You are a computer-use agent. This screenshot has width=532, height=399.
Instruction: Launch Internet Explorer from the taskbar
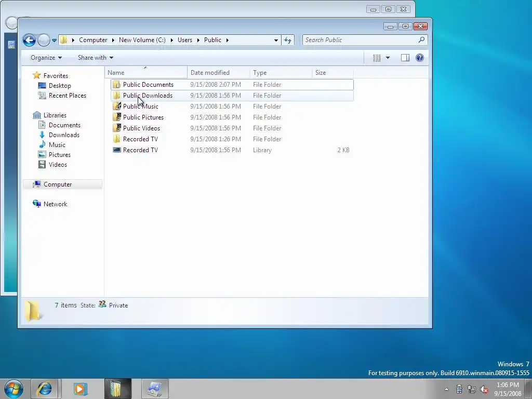pyautogui.click(x=45, y=389)
